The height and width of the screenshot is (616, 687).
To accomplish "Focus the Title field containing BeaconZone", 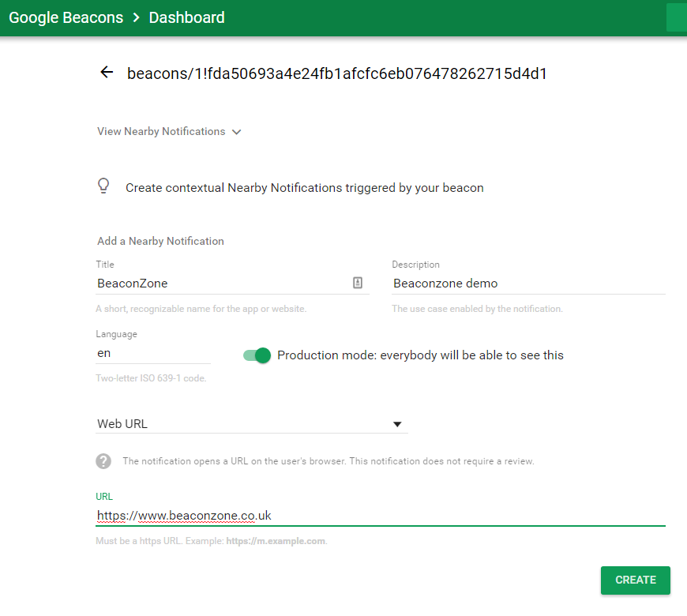I will click(x=221, y=283).
